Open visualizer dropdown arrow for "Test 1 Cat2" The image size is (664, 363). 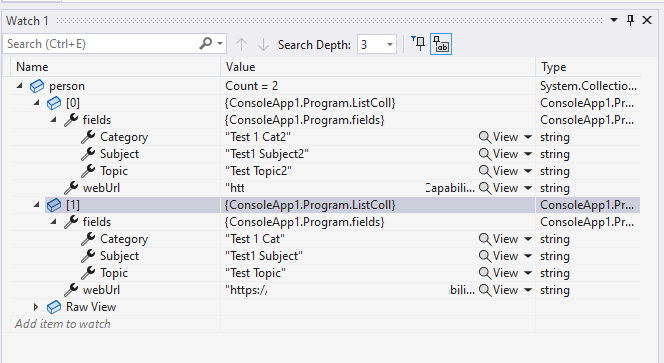[x=528, y=137]
